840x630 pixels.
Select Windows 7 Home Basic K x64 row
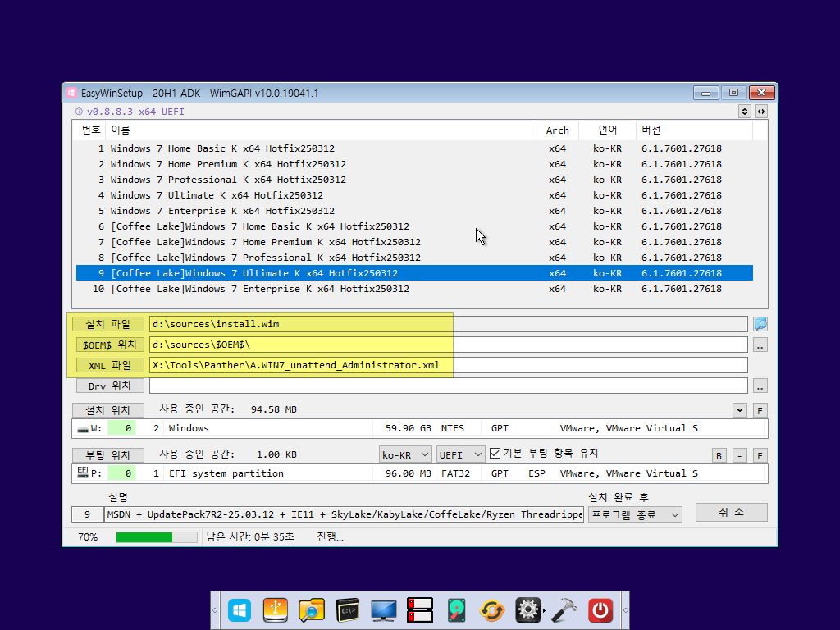(x=414, y=148)
